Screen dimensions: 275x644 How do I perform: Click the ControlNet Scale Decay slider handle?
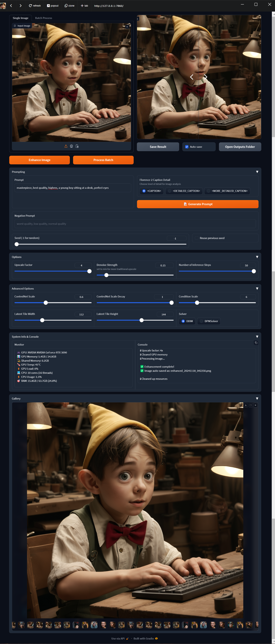tap(171, 303)
